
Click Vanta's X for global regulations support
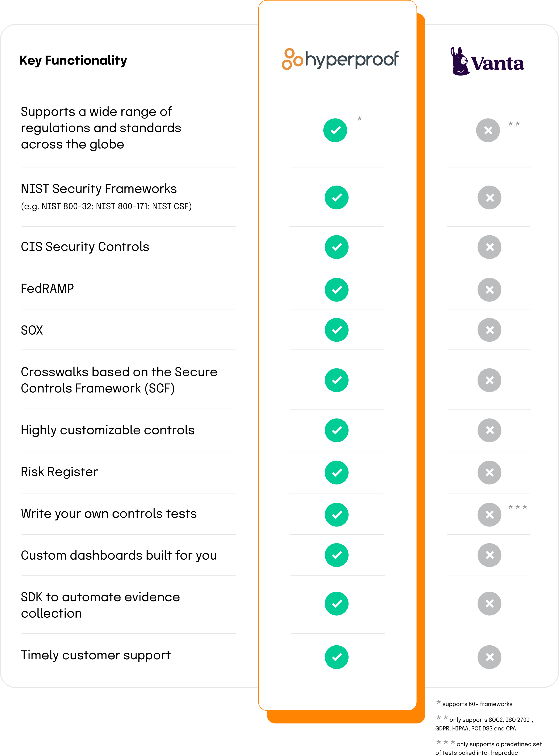488,130
